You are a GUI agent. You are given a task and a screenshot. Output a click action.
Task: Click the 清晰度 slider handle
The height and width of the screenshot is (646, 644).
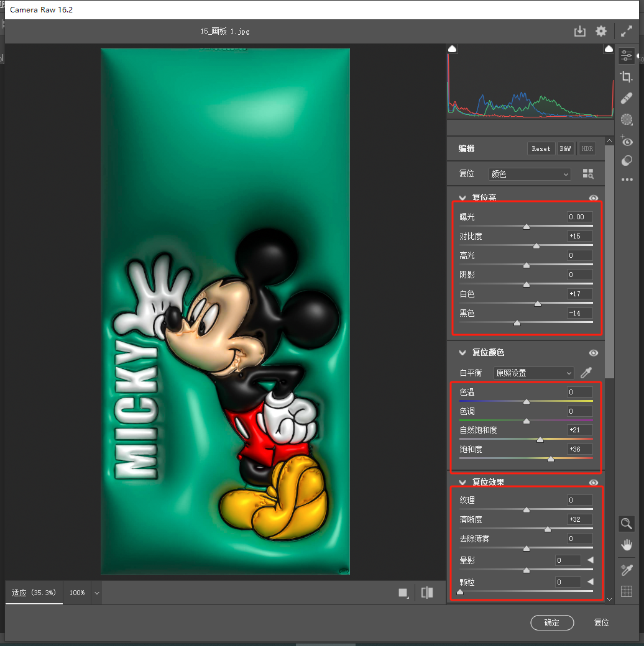point(548,529)
